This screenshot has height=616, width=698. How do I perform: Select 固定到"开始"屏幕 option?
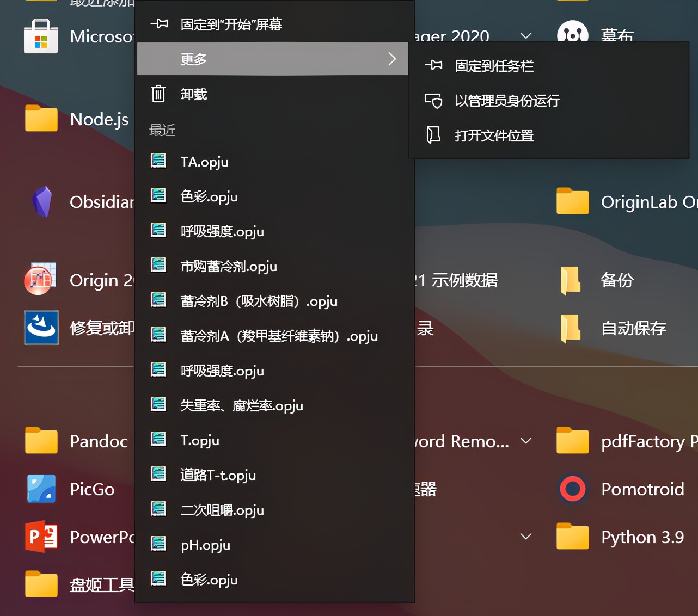(x=230, y=24)
